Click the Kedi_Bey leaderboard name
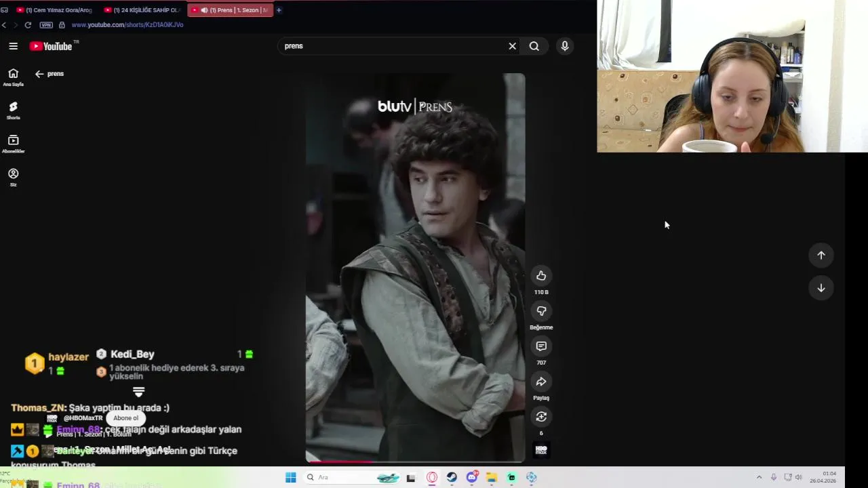This screenshot has width=868, height=488. point(132,354)
